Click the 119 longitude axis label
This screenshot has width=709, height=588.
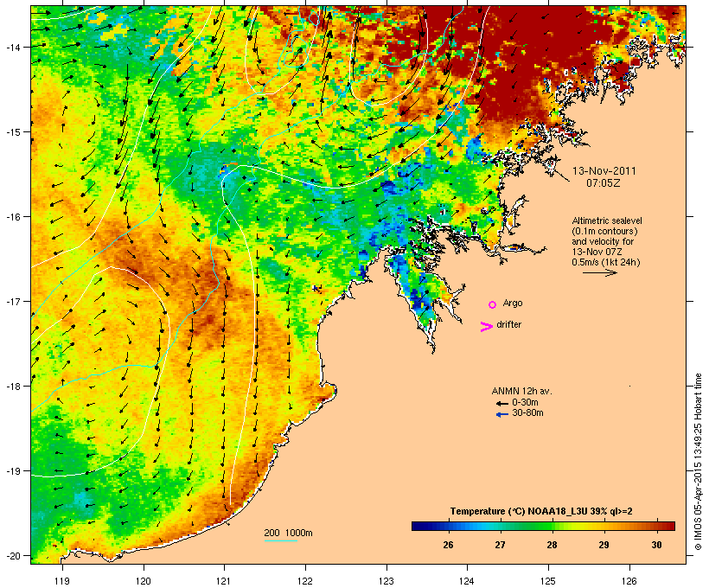tap(62, 581)
